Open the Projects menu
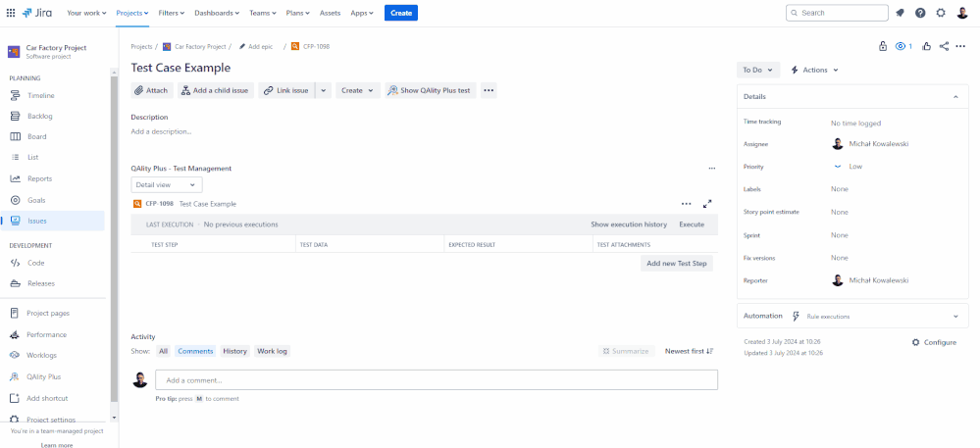This screenshot has height=448, width=980. 132,13
